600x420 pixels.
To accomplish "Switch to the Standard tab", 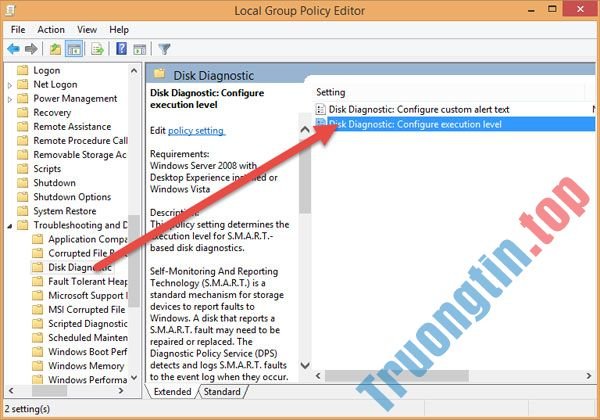I will (x=222, y=392).
